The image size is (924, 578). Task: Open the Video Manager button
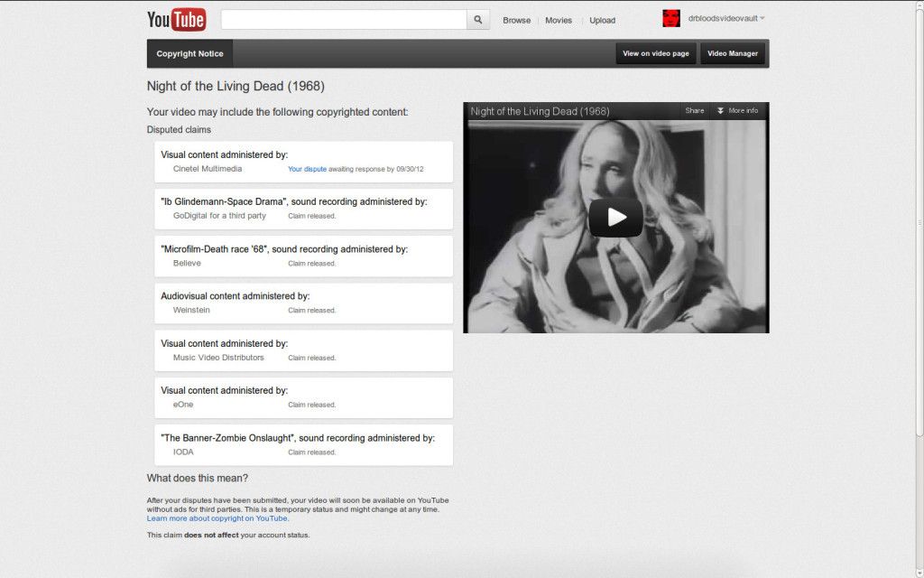point(733,53)
